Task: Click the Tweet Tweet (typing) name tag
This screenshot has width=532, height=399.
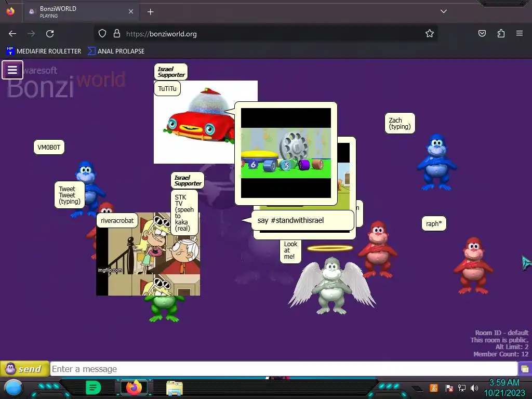Action: point(70,195)
